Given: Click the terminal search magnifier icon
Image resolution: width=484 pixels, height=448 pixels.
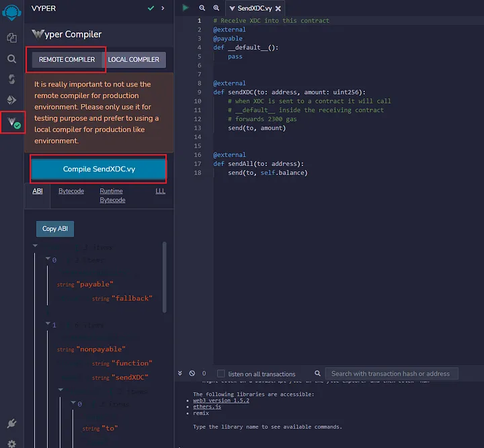Looking at the screenshot, I should [317, 373].
